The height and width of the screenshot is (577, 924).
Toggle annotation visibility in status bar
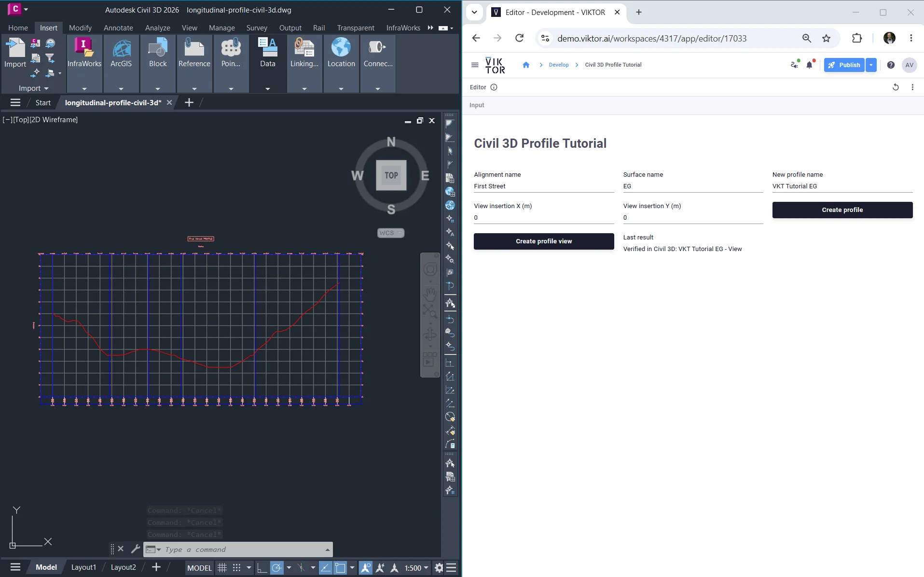[366, 568]
